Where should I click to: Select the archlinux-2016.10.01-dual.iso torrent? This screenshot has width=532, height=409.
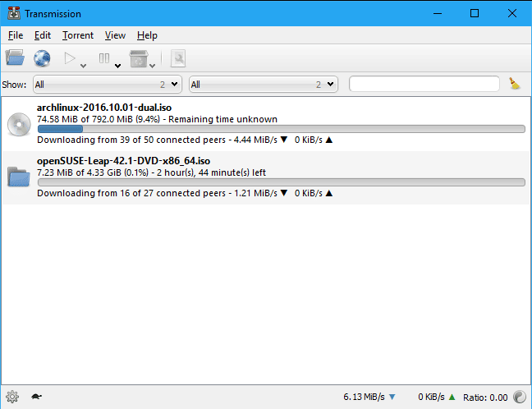point(103,108)
